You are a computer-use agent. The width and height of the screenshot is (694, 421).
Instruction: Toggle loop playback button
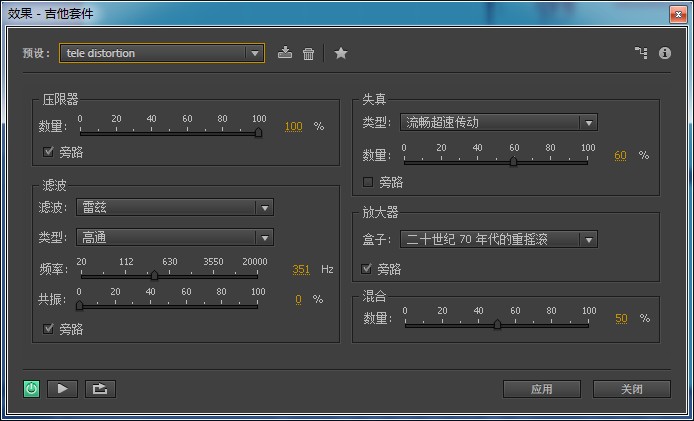coord(100,389)
